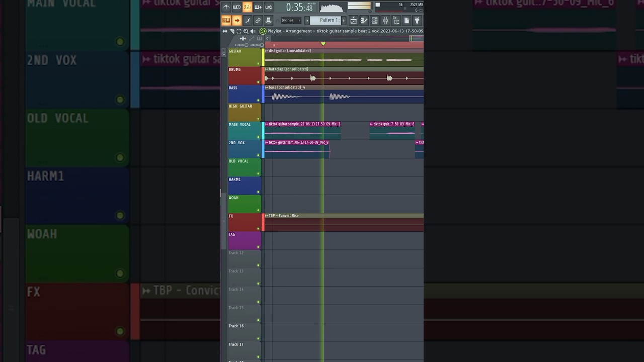Select the 2ND VOX track header

245,149
